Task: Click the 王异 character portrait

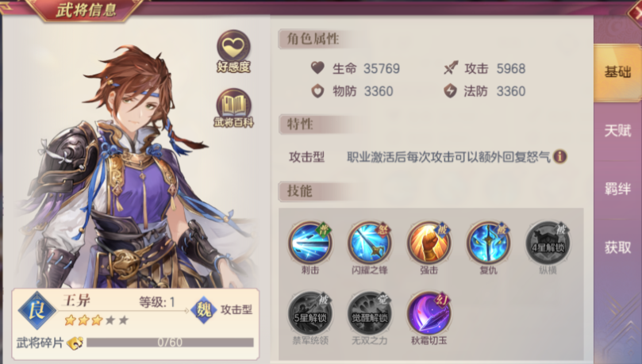Action: (x=135, y=167)
